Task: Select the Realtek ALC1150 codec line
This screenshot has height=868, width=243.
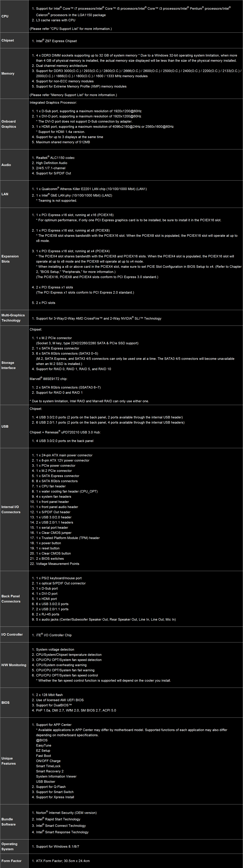Action: pyautogui.click(x=55, y=157)
